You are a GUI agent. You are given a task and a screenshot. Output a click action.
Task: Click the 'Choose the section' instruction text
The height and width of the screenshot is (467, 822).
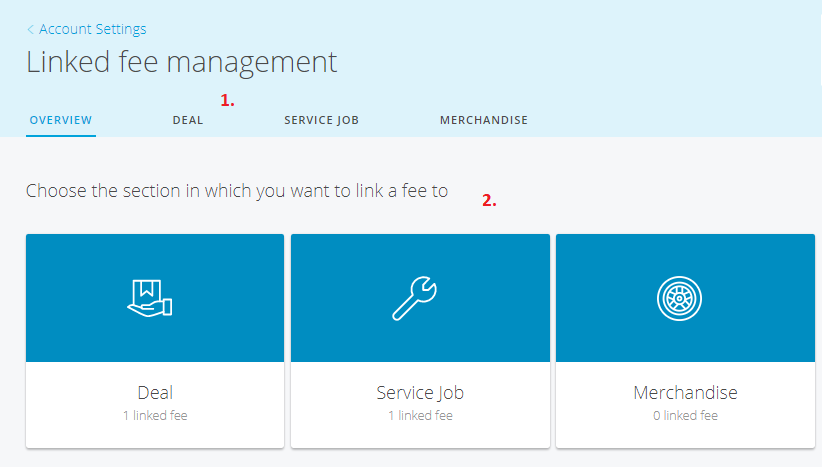tap(237, 191)
